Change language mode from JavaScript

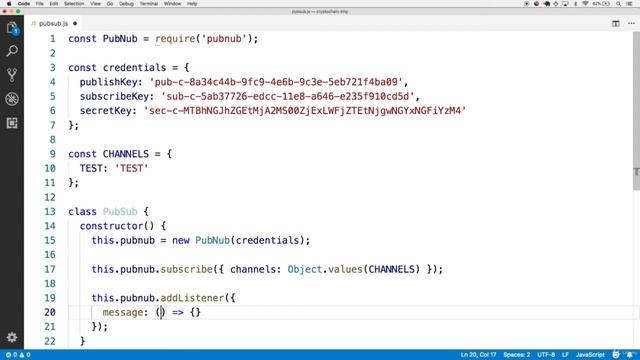click(590, 355)
